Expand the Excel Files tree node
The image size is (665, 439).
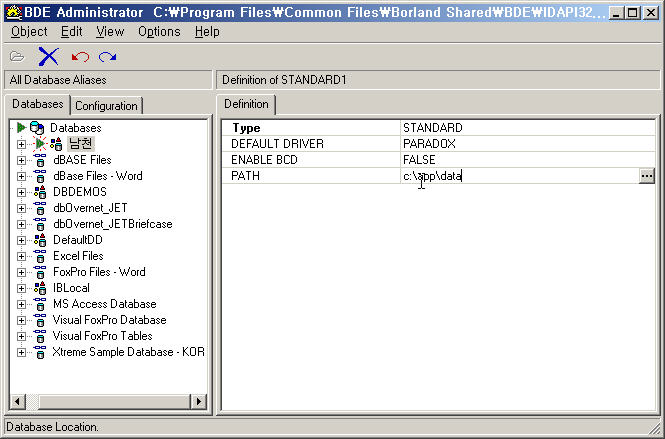point(21,256)
